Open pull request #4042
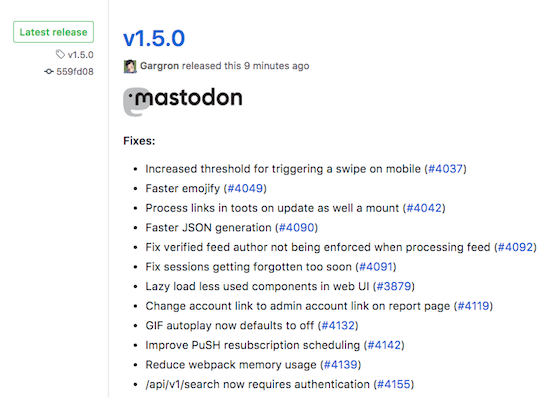The width and height of the screenshot is (547, 398). (x=424, y=208)
